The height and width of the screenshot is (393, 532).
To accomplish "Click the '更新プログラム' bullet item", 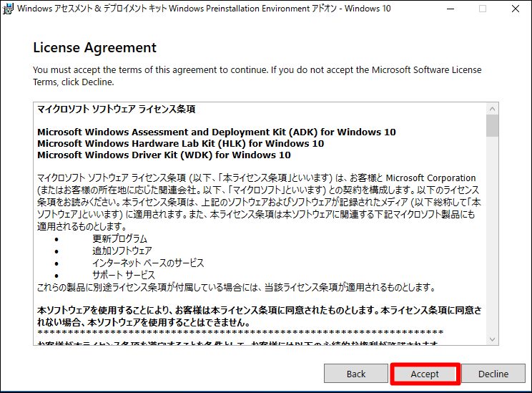I will [x=119, y=238].
